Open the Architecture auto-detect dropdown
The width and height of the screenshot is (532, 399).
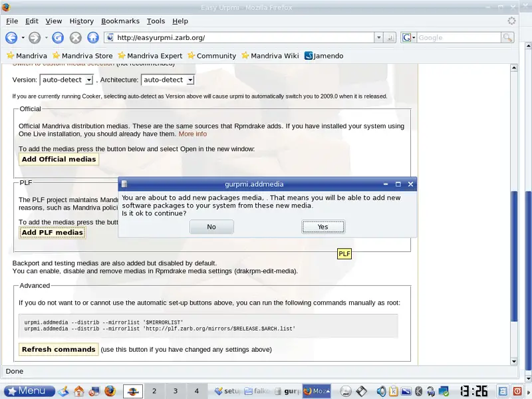point(168,80)
